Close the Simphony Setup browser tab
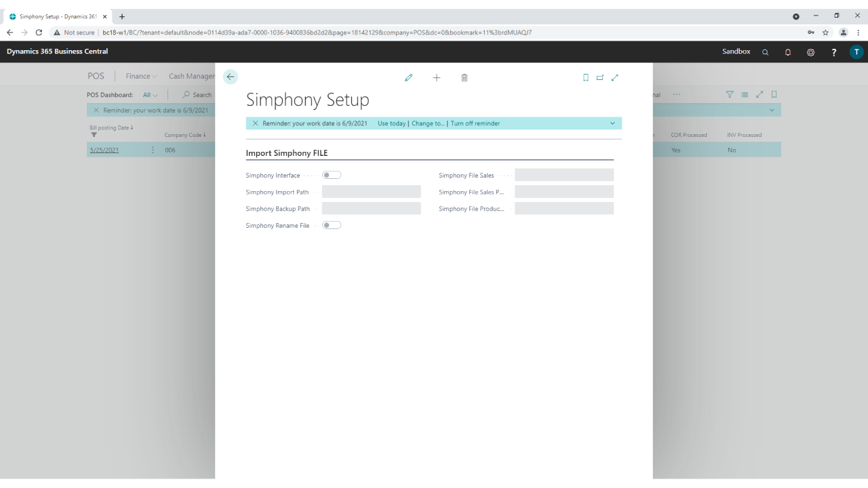This screenshot has width=868, height=488. click(105, 16)
